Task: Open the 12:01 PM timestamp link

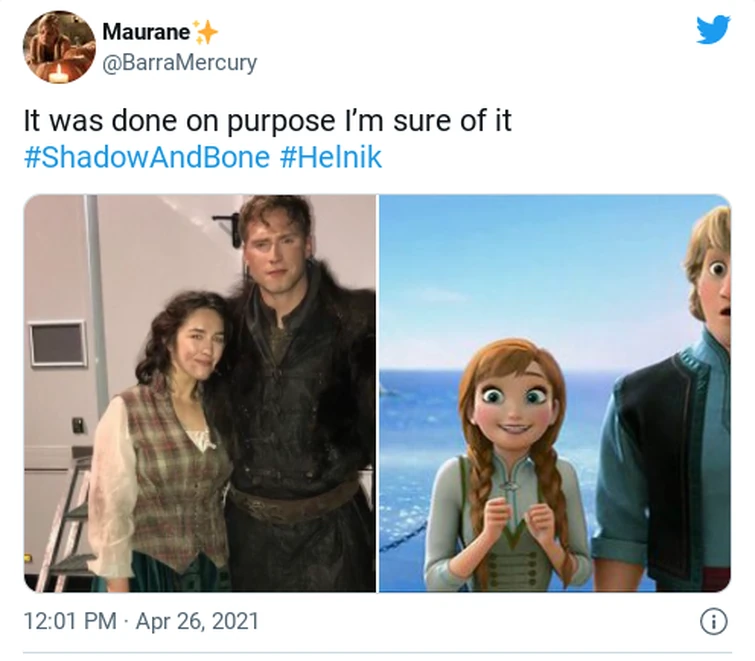Action: tap(70, 621)
